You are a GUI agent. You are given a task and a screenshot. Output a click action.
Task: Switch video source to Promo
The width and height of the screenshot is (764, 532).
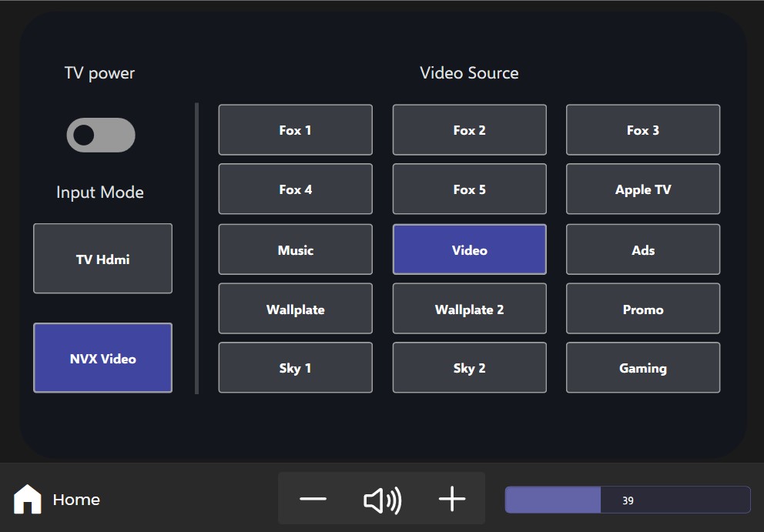click(x=642, y=308)
